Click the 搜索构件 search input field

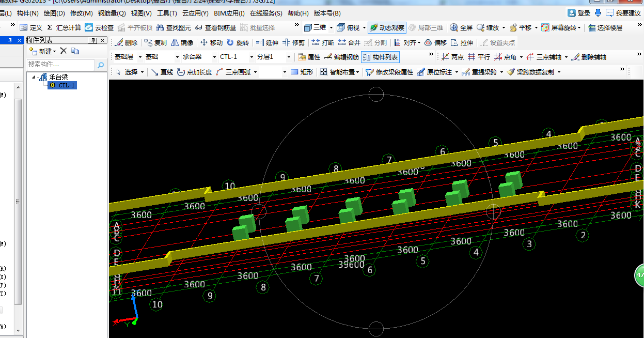(60, 65)
